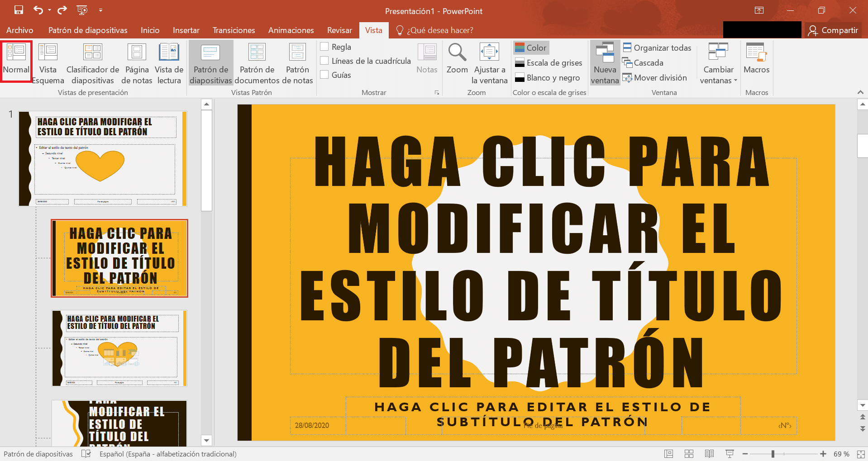Click the Compartir button
This screenshot has width=868, height=461.
tap(833, 30)
